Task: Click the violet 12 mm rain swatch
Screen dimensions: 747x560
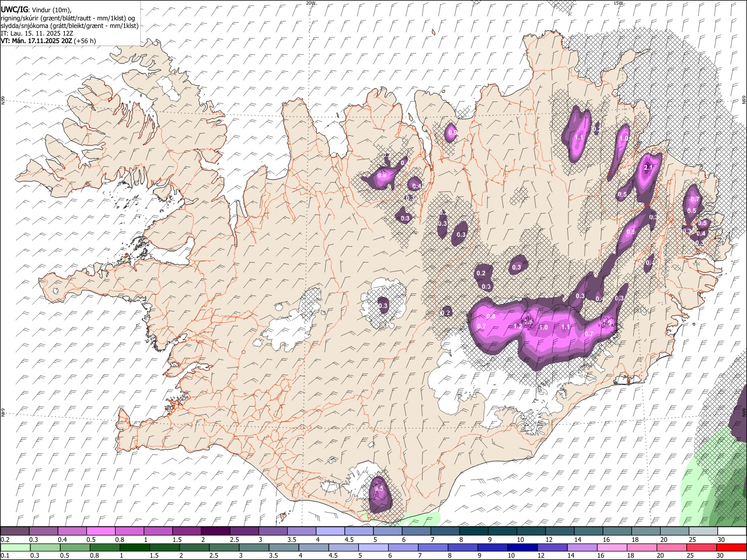Action: [552, 547]
